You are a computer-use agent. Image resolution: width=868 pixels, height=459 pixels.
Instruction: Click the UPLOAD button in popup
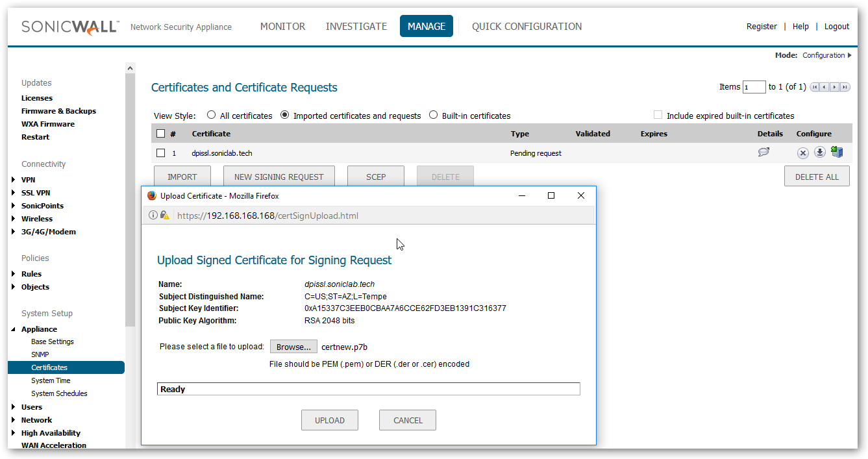(330, 420)
